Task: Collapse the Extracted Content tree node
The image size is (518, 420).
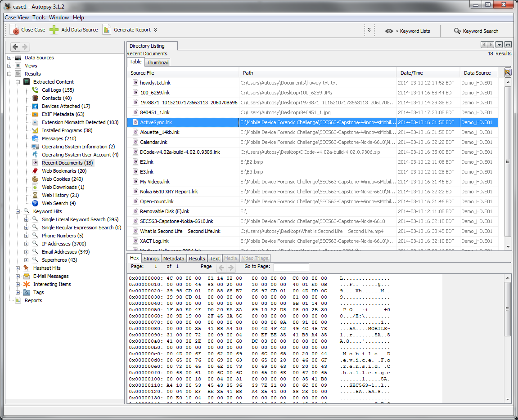Action: tap(18, 82)
